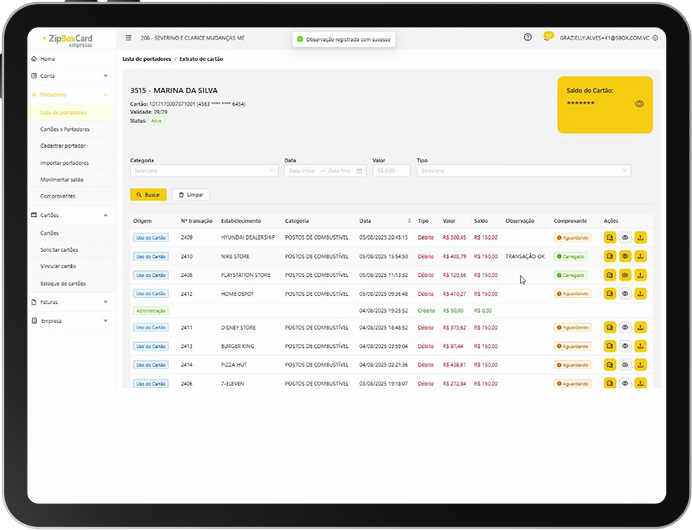Click observation icon for transaction 2409
Image resolution: width=692 pixels, height=530 pixels.
pos(609,238)
